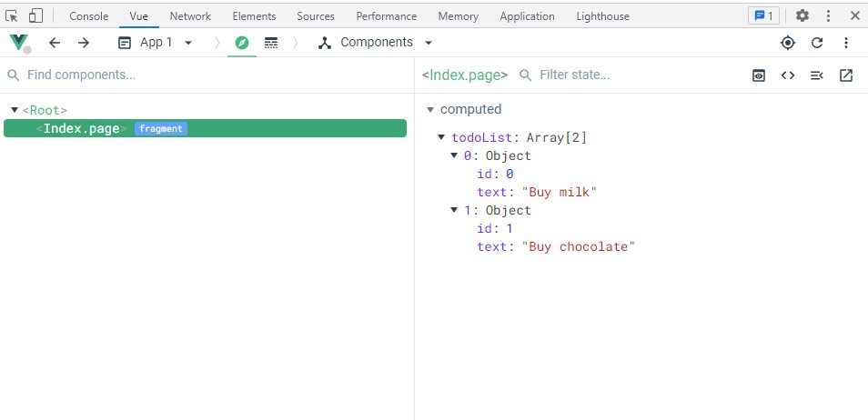The width and height of the screenshot is (868, 420).
Task: Click the select component in page target icon
Action: click(788, 43)
